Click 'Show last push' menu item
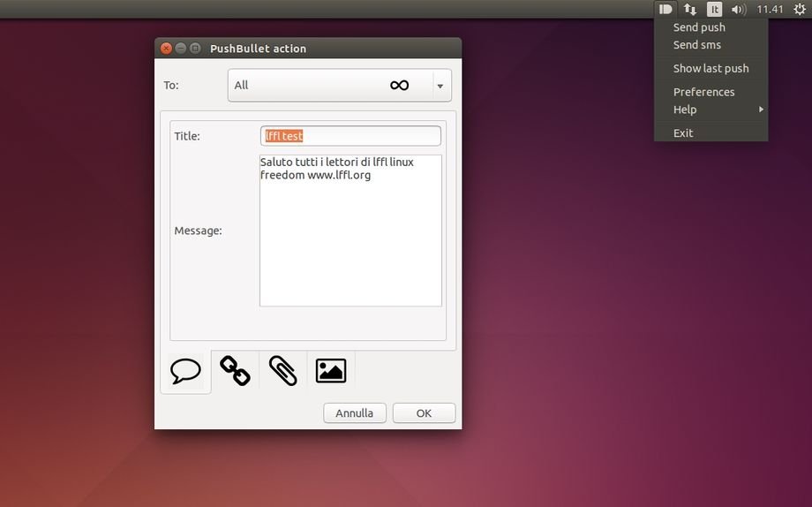The height and width of the screenshot is (507, 812). (x=710, y=68)
